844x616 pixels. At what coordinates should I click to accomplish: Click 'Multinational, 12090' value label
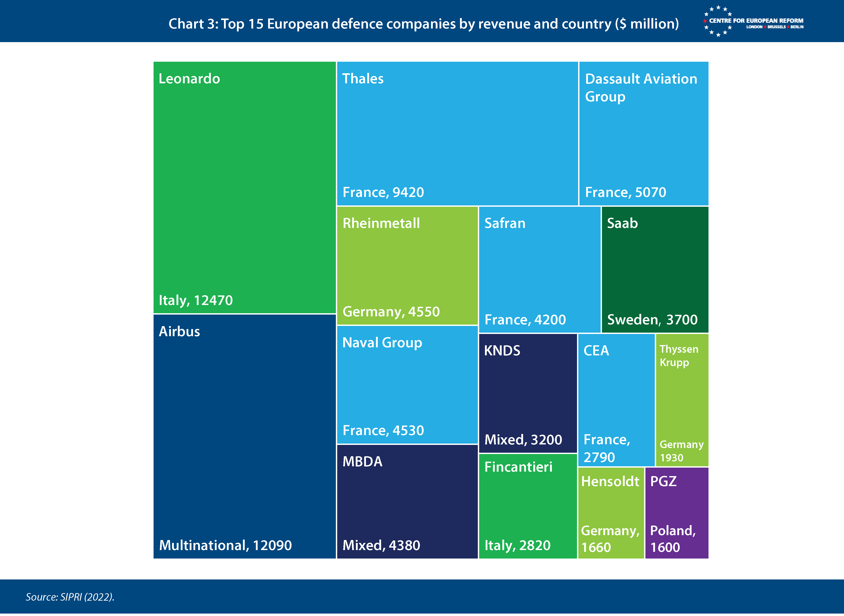[225, 546]
